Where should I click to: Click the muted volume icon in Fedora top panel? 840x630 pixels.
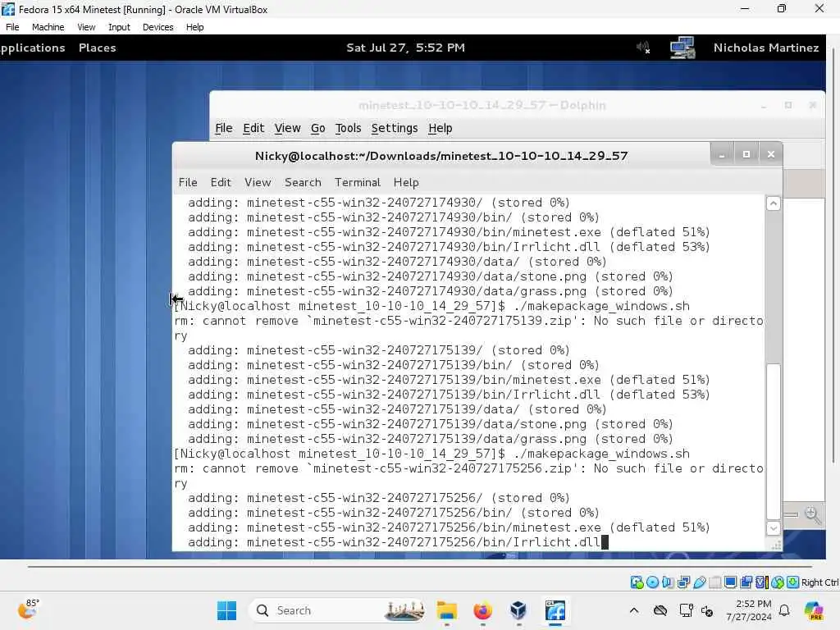[643, 48]
